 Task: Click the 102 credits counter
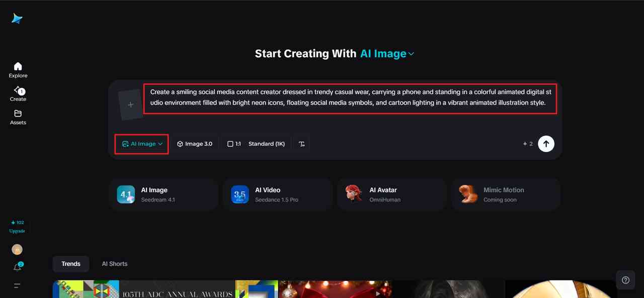[x=17, y=223]
